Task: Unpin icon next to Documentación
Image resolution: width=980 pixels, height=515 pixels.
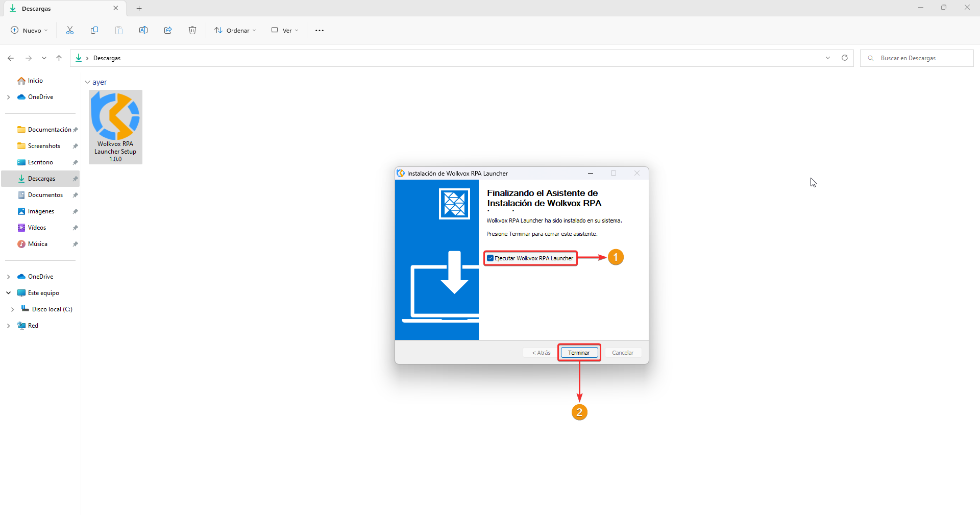Action: pos(76,130)
